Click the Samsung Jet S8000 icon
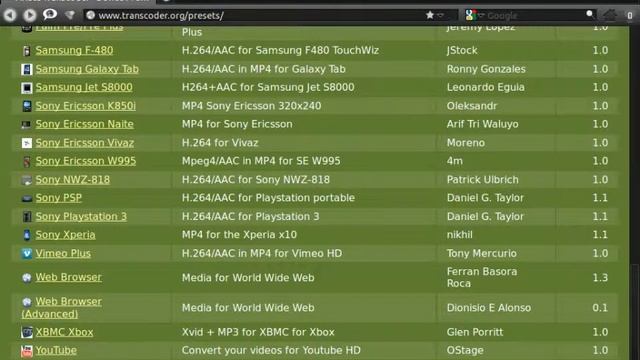The height and width of the screenshot is (360, 640). [27, 87]
